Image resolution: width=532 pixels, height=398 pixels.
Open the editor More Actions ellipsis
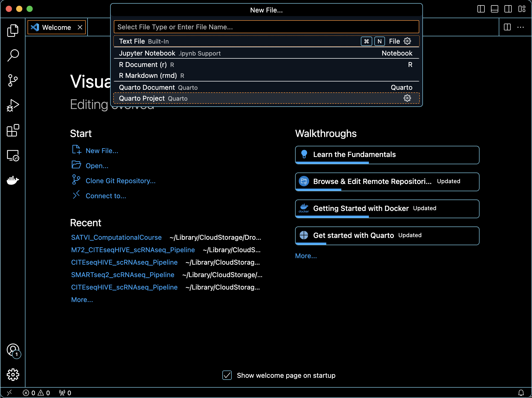[x=521, y=27]
